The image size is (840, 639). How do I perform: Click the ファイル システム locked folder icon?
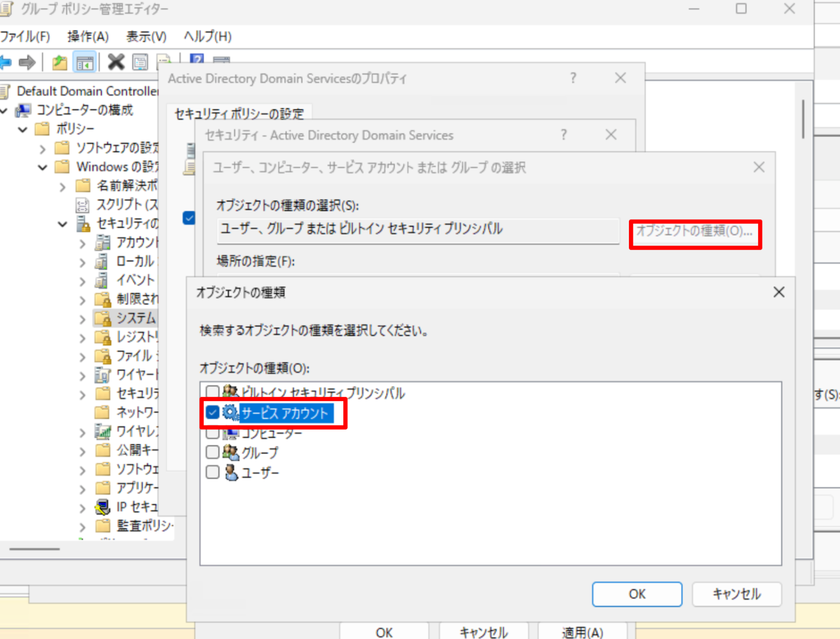(103, 356)
